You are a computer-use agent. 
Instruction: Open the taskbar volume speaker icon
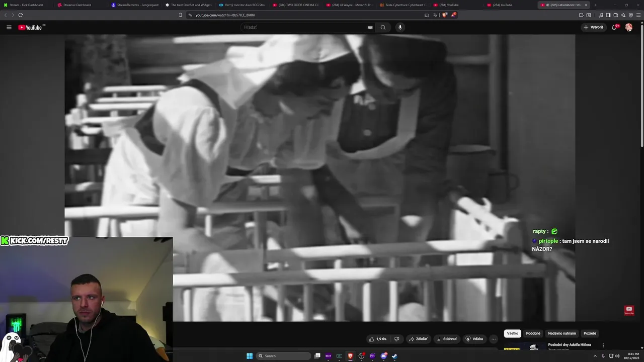click(617, 356)
